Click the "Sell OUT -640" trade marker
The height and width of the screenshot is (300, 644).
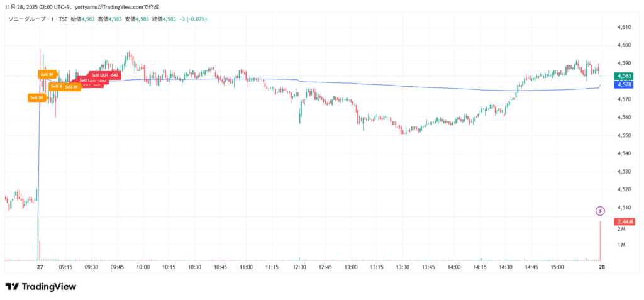(104, 75)
